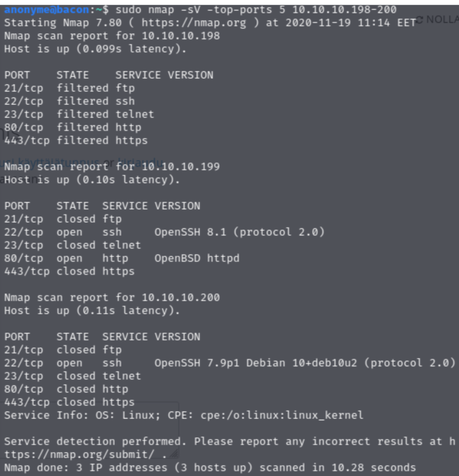459x476 pixels.
Task: Click the "Nmap done" summary line
Action: coord(209,467)
